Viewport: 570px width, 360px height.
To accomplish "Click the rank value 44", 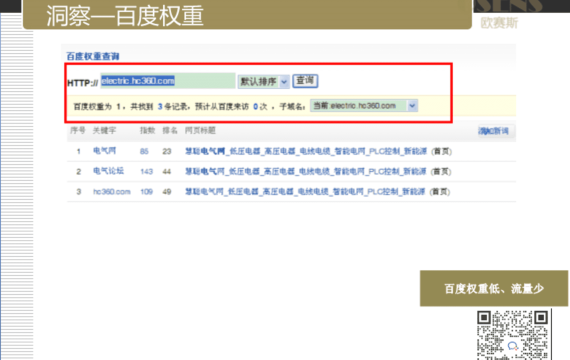I will click(166, 172).
